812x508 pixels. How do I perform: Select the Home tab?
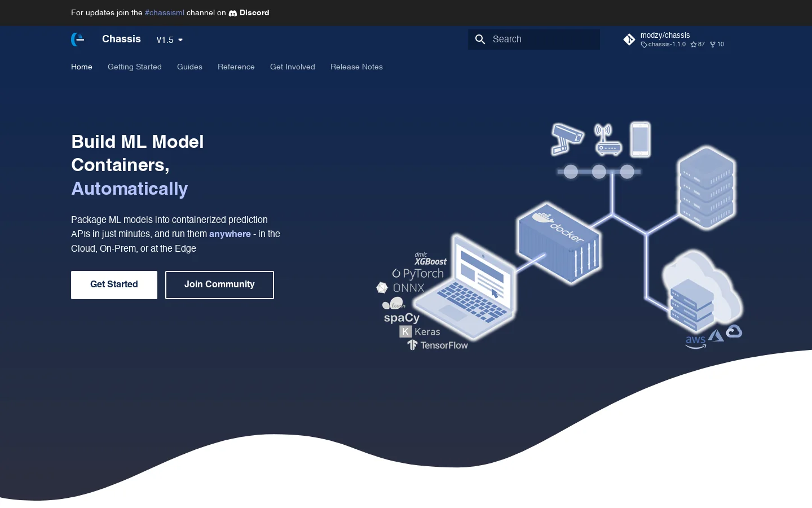(x=82, y=67)
